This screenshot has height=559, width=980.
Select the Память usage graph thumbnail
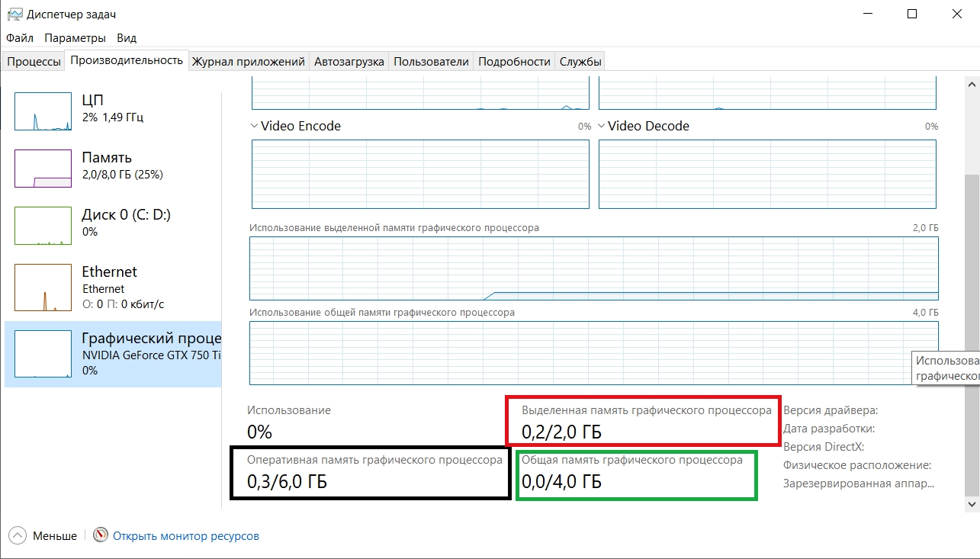coord(43,168)
